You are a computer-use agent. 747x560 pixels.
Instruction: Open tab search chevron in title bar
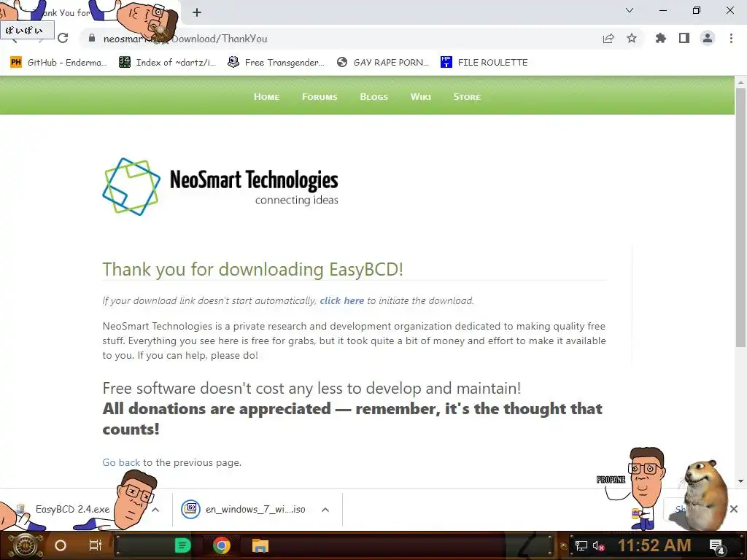tap(630, 10)
